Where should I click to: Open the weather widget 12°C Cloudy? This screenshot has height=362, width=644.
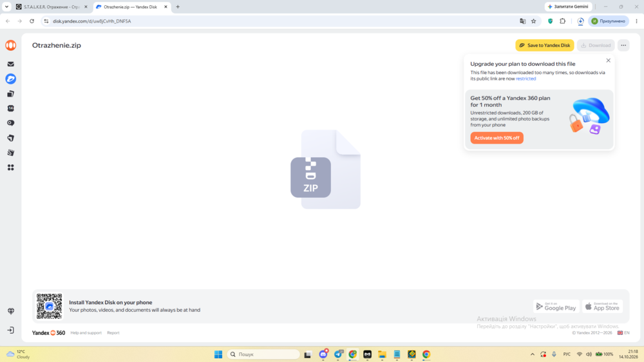(x=19, y=354)
